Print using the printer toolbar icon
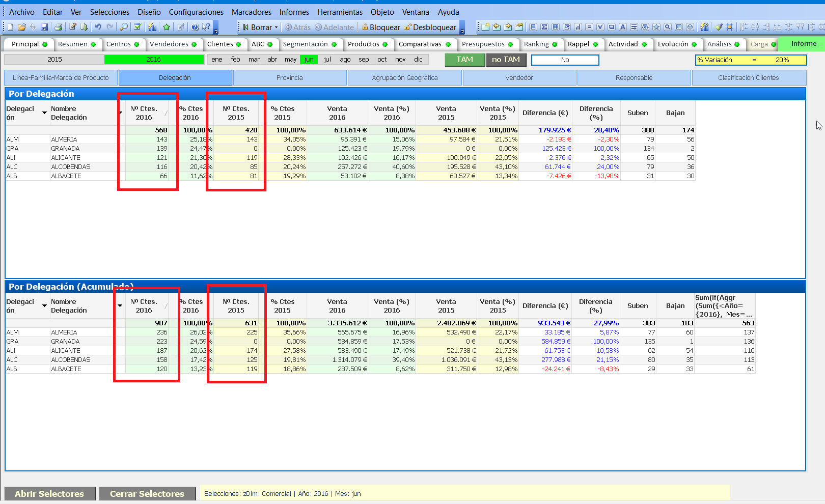The width and height of the screenshot is (825, 504). click(58, 27)
